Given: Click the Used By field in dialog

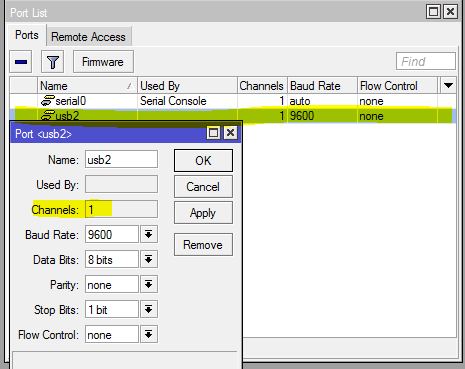Looking at the screenshot, I should pos(121,184).
